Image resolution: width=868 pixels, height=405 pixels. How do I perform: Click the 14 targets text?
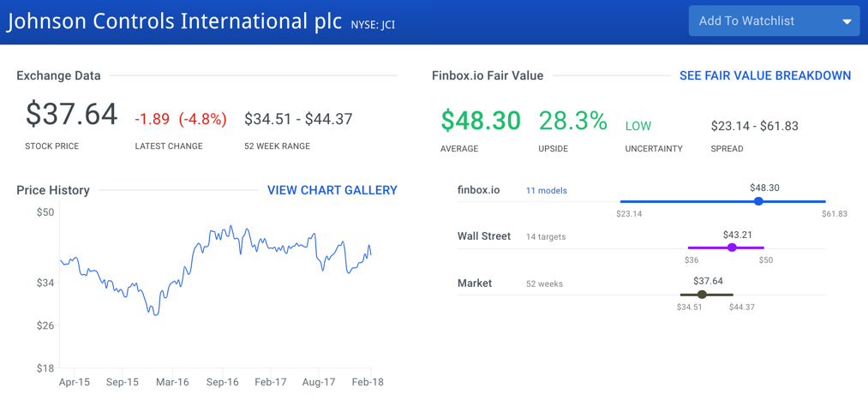pos(546,237)
